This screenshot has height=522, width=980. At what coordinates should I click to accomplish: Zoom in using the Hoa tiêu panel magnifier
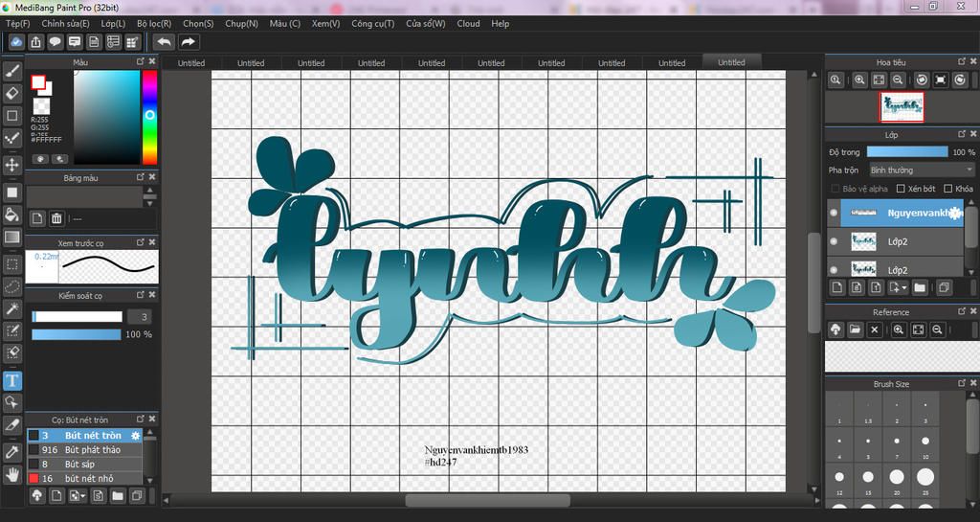859,80
